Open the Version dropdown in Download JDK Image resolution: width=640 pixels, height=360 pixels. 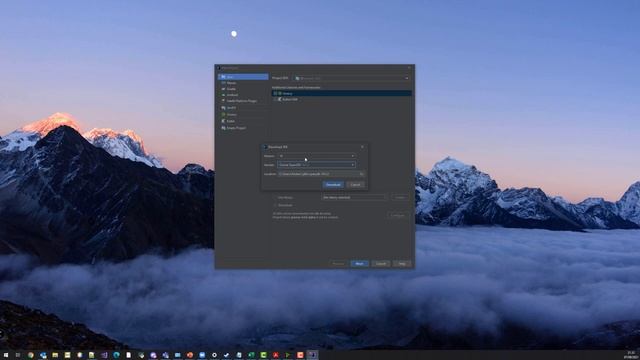click(316, 156)
